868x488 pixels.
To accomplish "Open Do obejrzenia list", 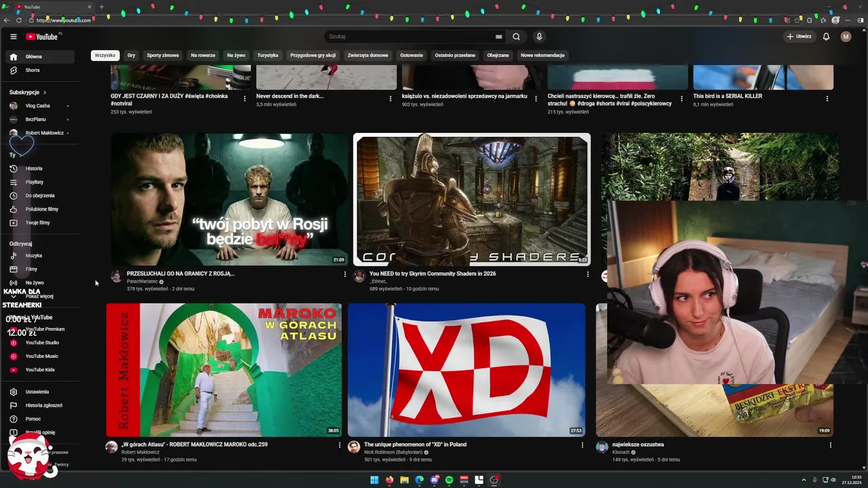I will (41, 196).
